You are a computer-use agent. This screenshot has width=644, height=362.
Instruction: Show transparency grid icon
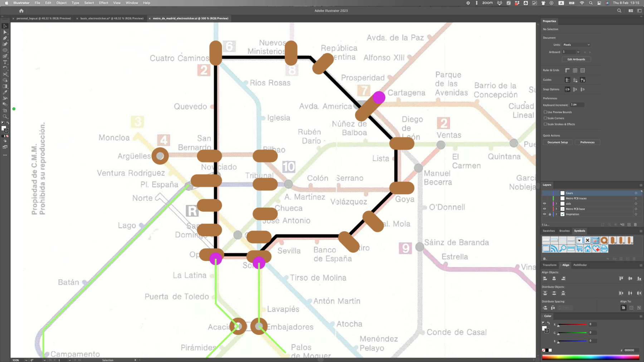582,70
